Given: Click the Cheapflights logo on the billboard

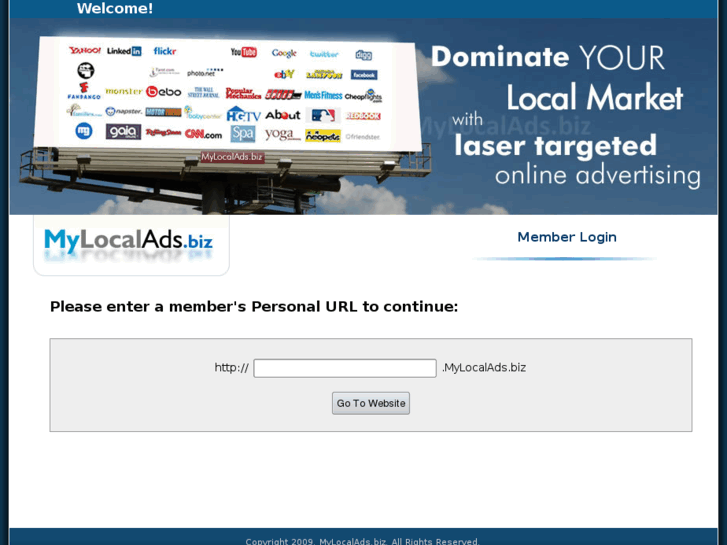Looking at the screenshot, I should pyautogui.click(x=364, y=96).
